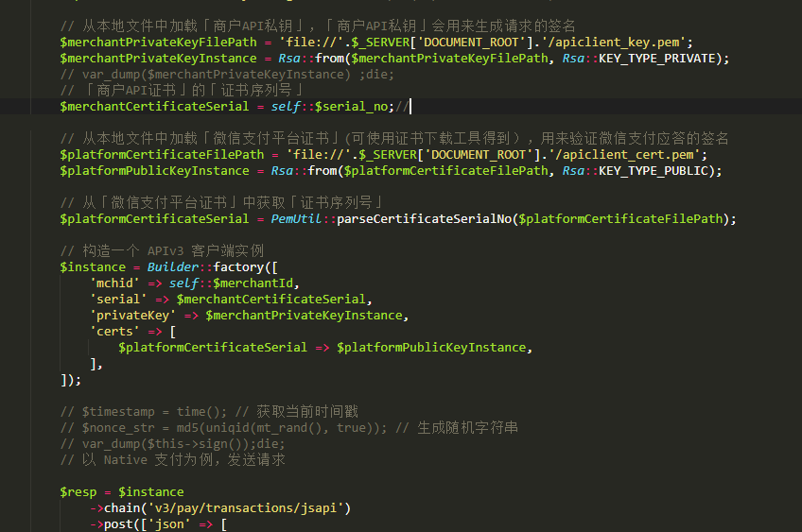Click KEY_TYPE_PUBLIC constant in the Rsa::from call
Viewport: 802px width, 532px height.
(654, 171)
